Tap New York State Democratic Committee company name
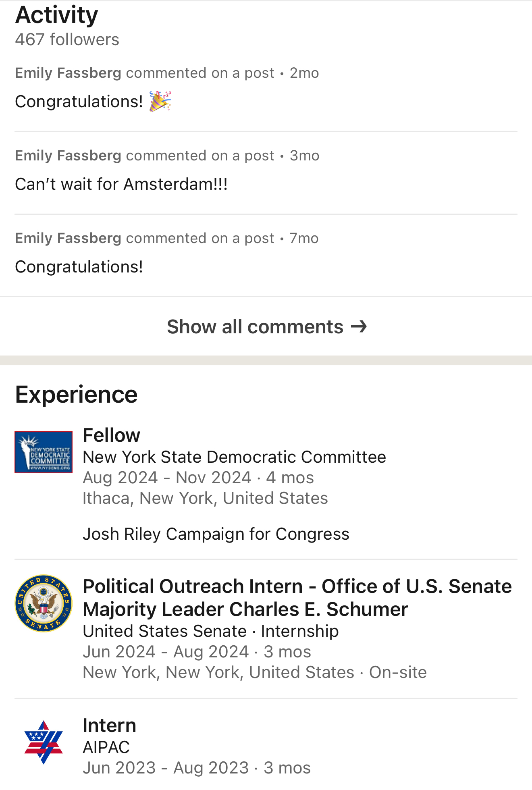The height and width of the screenshot is (790, 532). [x=234, y=457]
